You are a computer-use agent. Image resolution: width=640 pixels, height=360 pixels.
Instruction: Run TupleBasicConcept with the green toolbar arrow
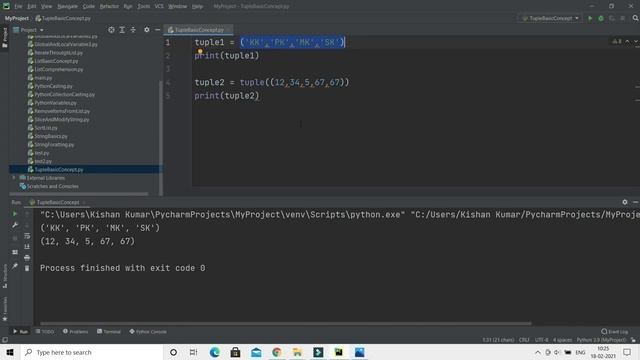(x=590, y=18)
